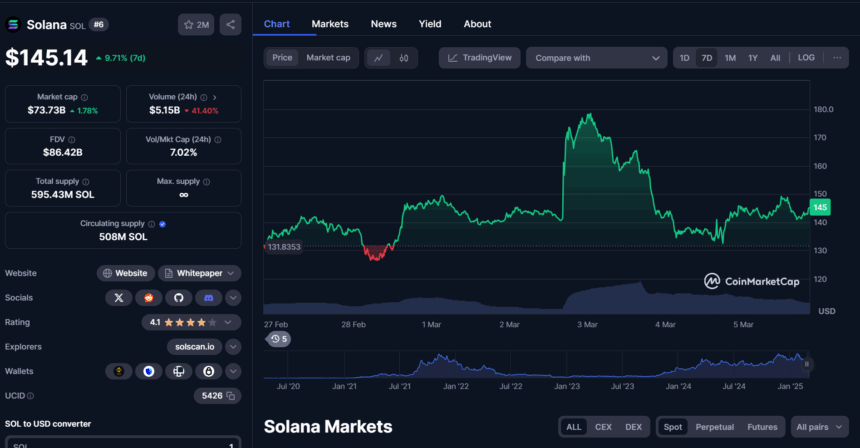Open more chart options ellipsis
Screen dimensions: 860x448
point(837,58)
